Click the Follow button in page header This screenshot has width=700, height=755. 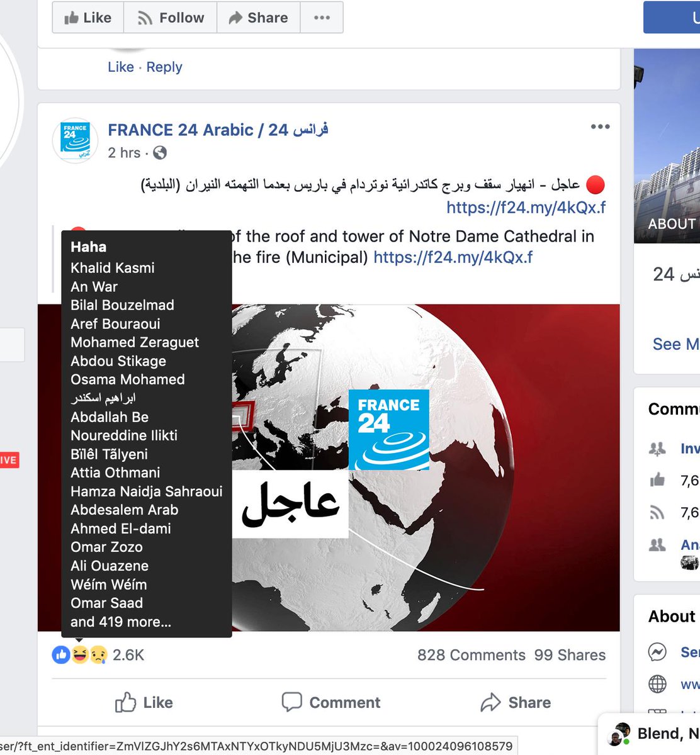tap(171, 18)
